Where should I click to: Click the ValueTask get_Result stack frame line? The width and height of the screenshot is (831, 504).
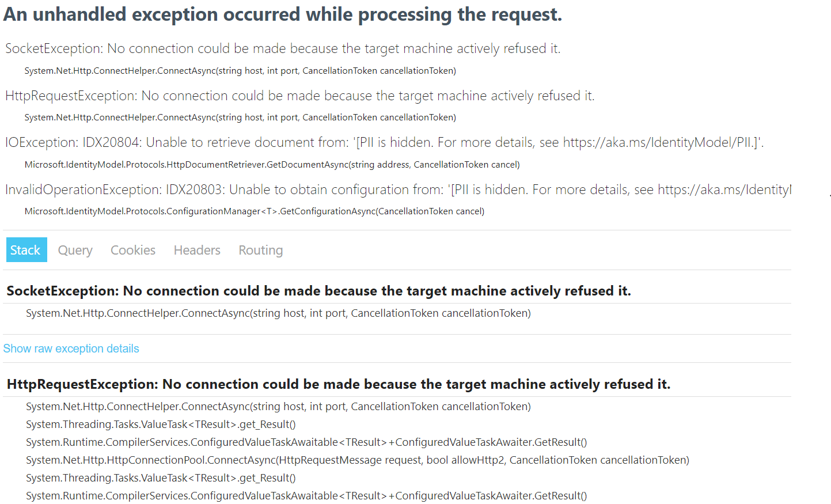pos(161,424)
